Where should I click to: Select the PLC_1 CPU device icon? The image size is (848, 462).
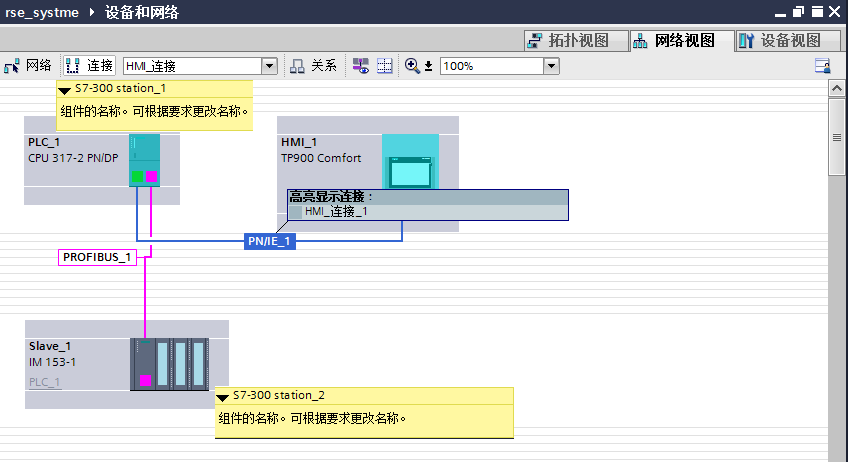[144, 160]
